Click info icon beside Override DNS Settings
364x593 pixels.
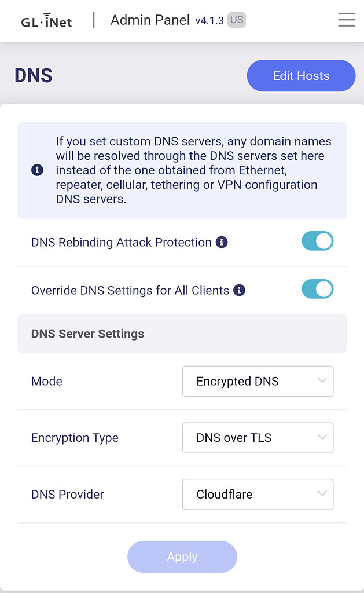tap(239, 290)
